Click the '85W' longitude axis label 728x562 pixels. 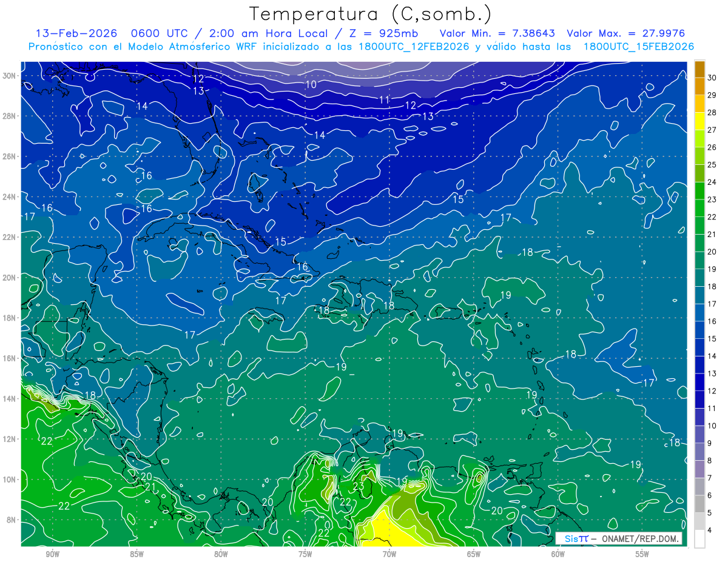(x=136, y=555)
